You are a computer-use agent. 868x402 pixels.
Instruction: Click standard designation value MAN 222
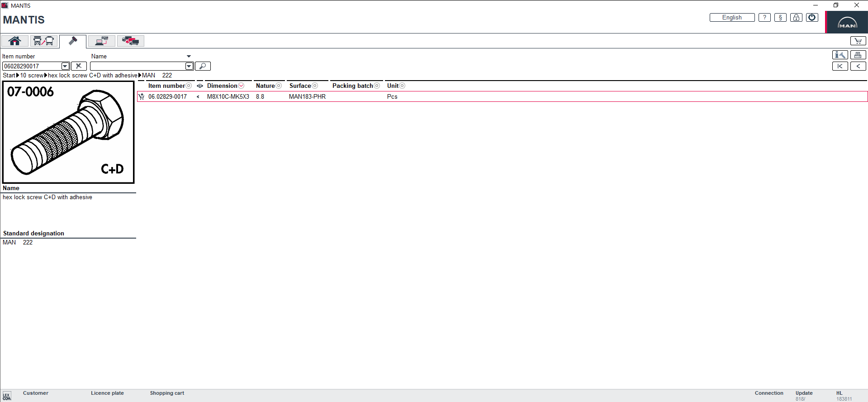[x=18, y=243]
